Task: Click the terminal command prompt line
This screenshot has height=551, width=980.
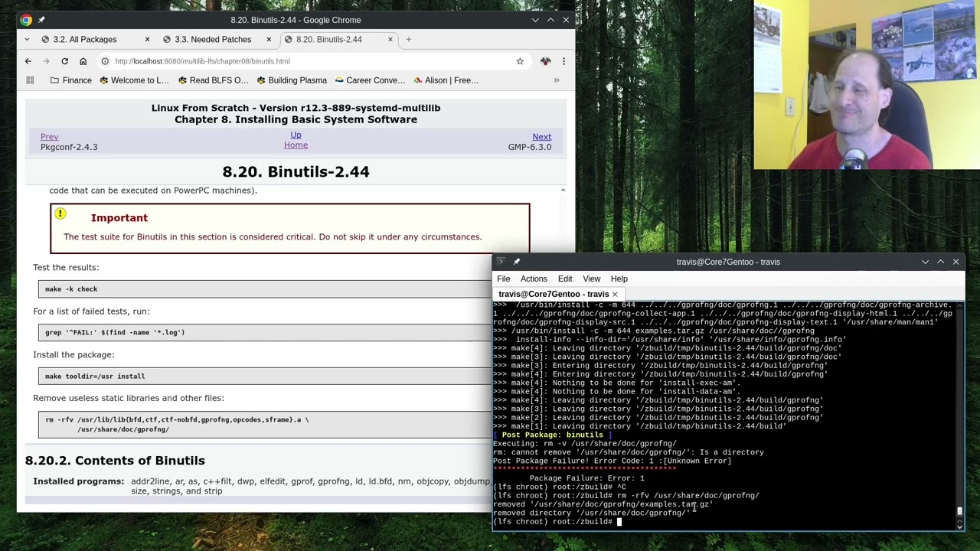Action: point(556,522)
